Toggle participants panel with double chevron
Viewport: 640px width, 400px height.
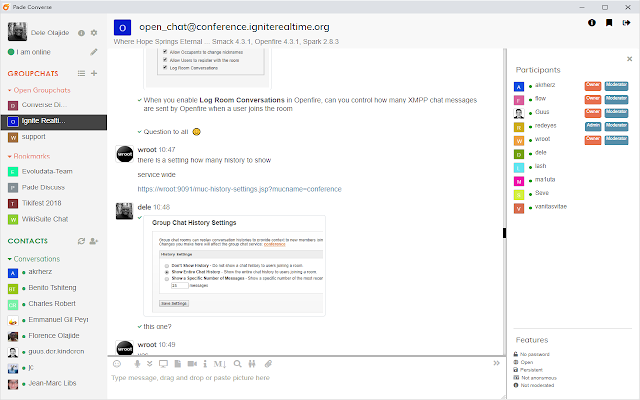(x=496, y=363)
